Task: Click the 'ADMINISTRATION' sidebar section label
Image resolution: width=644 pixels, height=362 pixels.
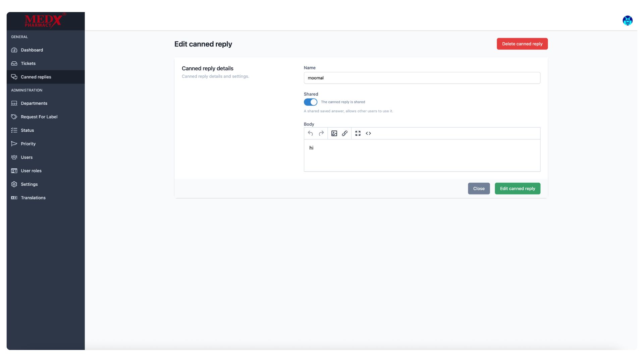Action: (x=26, y=90)
